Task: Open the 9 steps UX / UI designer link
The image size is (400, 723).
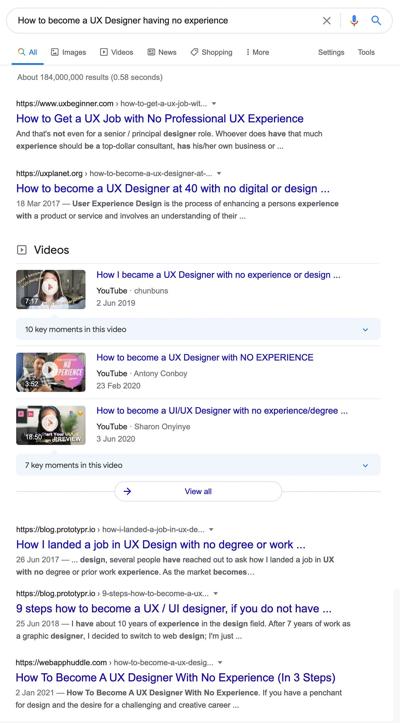Action: pos(173,608)
